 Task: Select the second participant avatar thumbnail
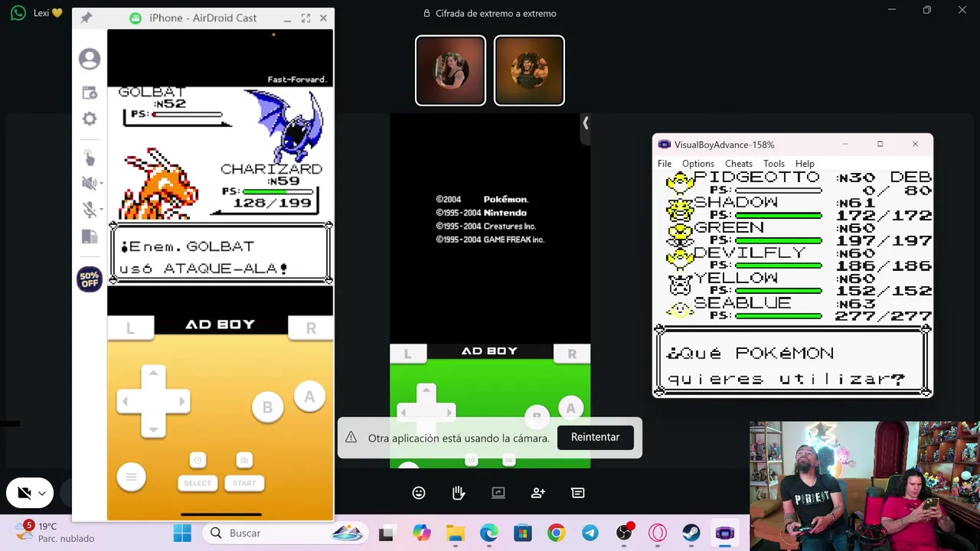pyautogui.click(x=529, y=70)
